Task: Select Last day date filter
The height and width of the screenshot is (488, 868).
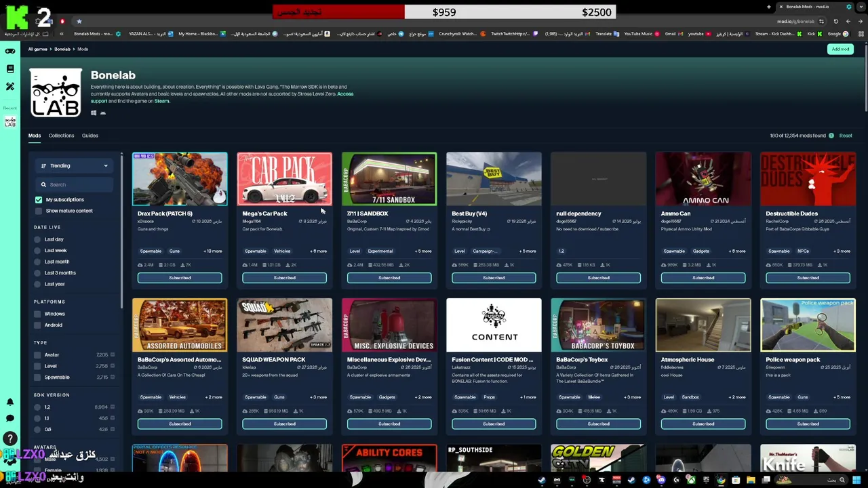Action: point(37,239)
